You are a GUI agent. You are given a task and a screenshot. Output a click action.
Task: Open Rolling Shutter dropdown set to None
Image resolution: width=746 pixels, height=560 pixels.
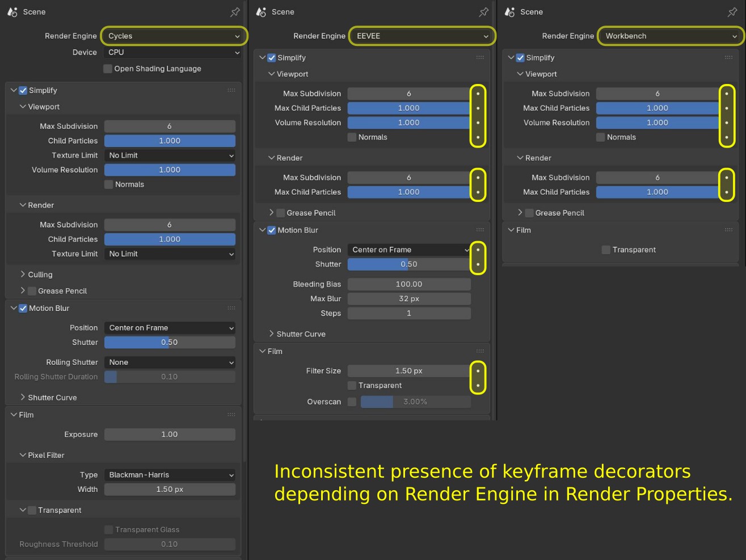[170, 363]
